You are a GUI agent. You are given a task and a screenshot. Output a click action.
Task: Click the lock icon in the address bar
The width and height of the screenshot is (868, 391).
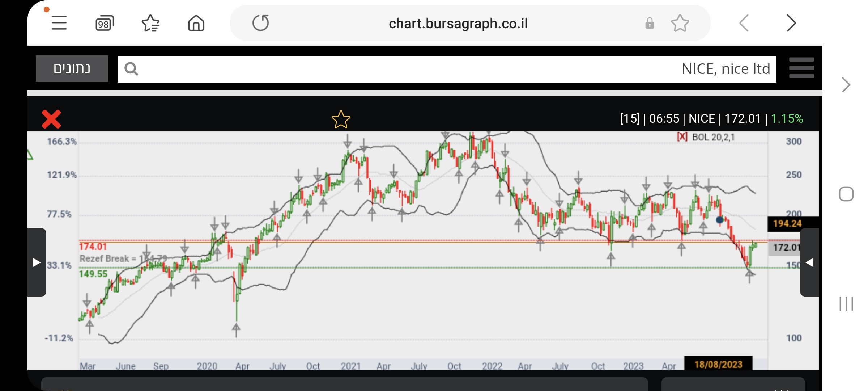click(650, 24)
